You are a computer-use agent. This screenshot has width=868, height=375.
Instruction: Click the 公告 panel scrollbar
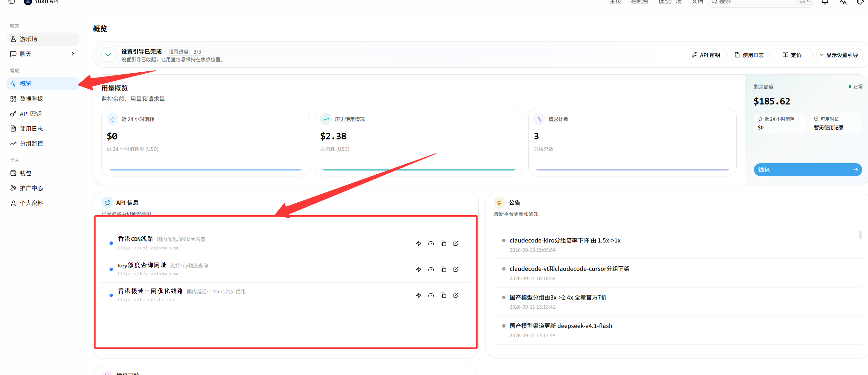tap(860, 235)
